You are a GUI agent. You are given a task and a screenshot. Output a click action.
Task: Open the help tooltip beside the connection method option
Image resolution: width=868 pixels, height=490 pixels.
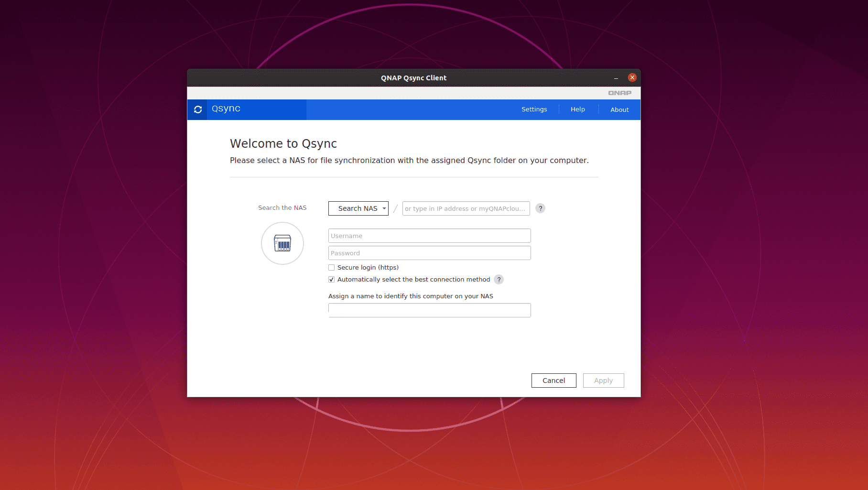499,280
